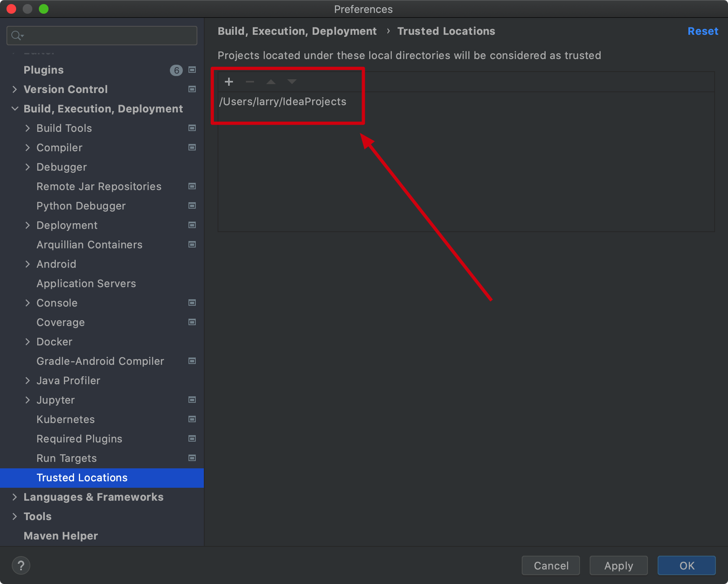This screenshot has width=728, height=584.
Task: Expand the Build Tools node
Action: (28, 128)
